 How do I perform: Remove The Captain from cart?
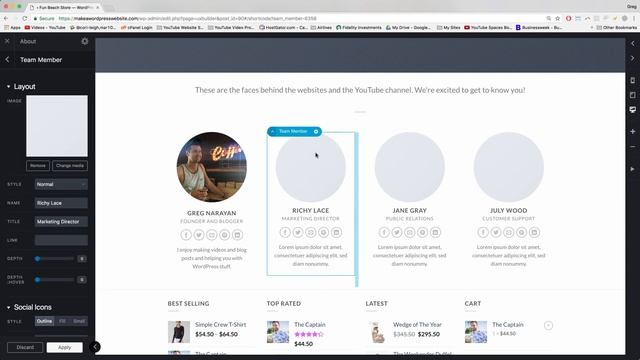click(548, 325)
